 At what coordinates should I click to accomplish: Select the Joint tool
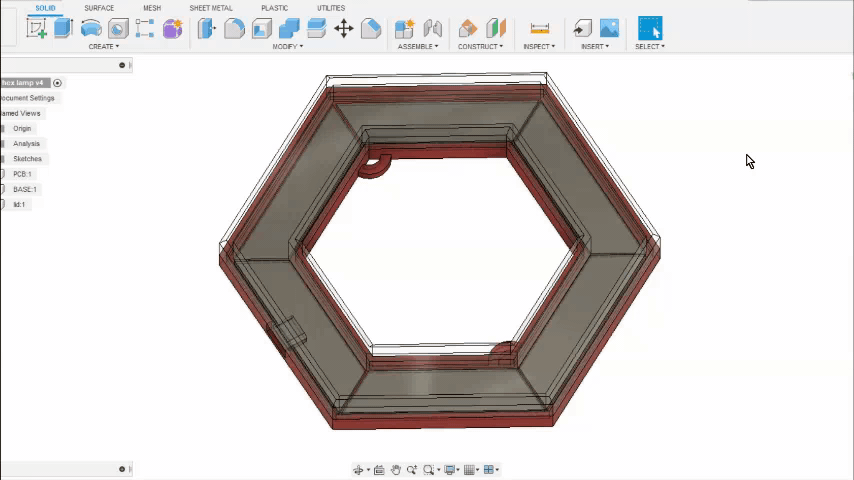[432, 28]
